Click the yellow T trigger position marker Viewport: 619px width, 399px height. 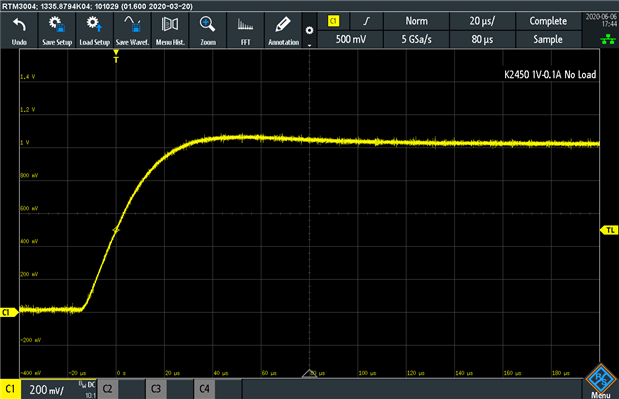[x=116, y=56]
